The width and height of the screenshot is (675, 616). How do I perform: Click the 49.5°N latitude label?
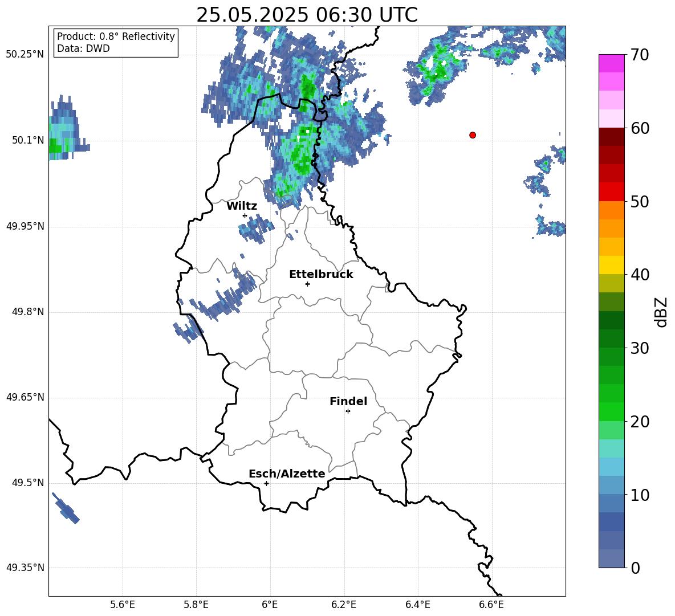(x=28, y=483)
